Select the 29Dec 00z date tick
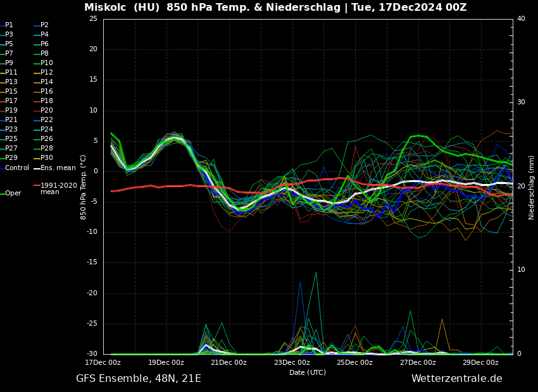Screen dimensions: 538x392 click(480, 363)
